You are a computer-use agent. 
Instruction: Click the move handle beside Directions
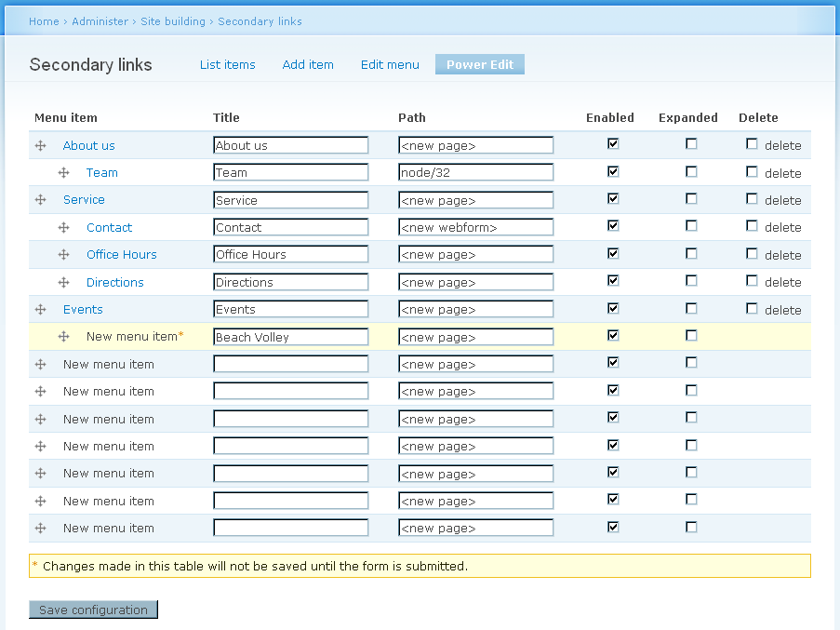tap(64, 282)
